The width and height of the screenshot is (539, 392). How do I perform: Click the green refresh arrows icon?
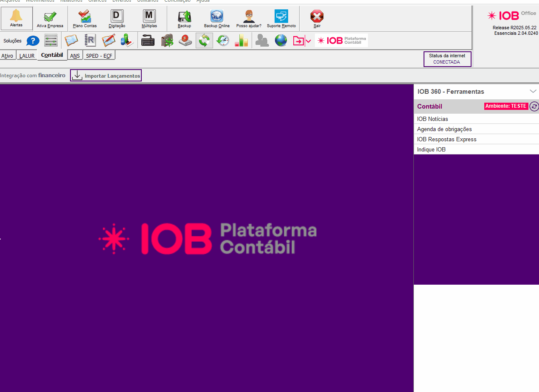204,41
